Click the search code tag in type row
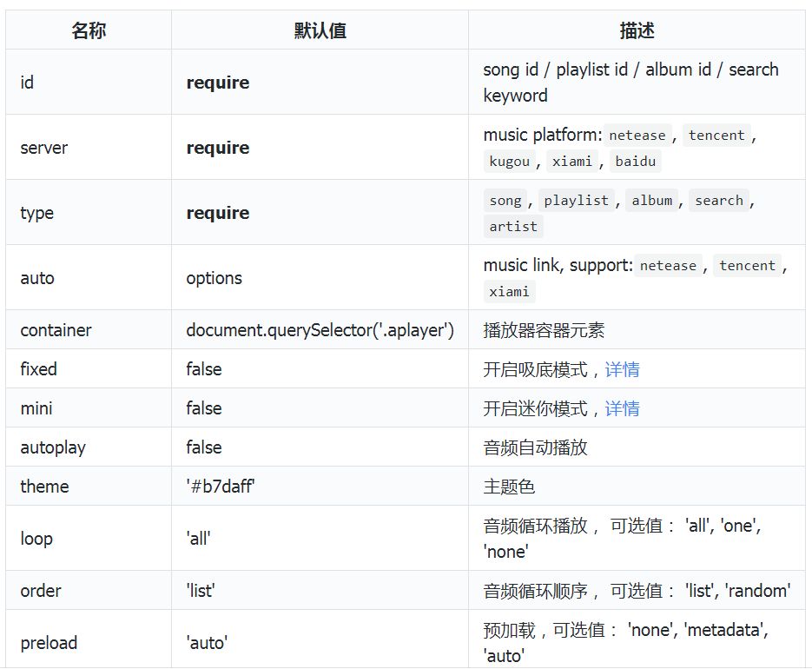Viewport: 812px width, 669px height. coord(719,201)
